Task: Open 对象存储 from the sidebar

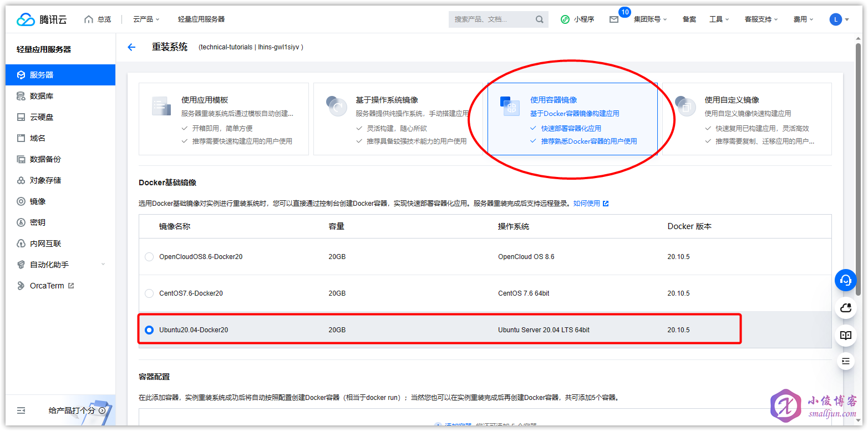Action: (x=60, y=180)
